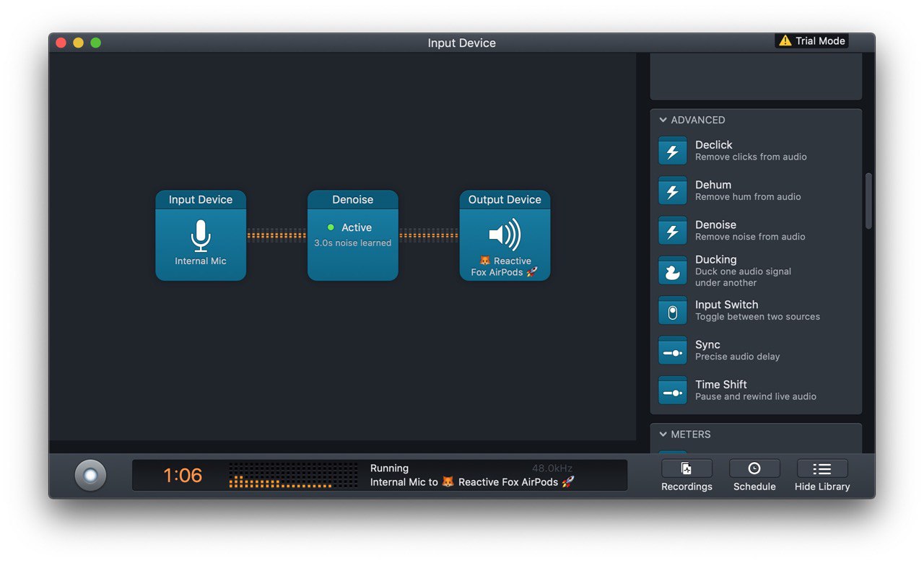Select the Denoise block title in the canvas
The image size is (924, 563).
click(353, 200)
